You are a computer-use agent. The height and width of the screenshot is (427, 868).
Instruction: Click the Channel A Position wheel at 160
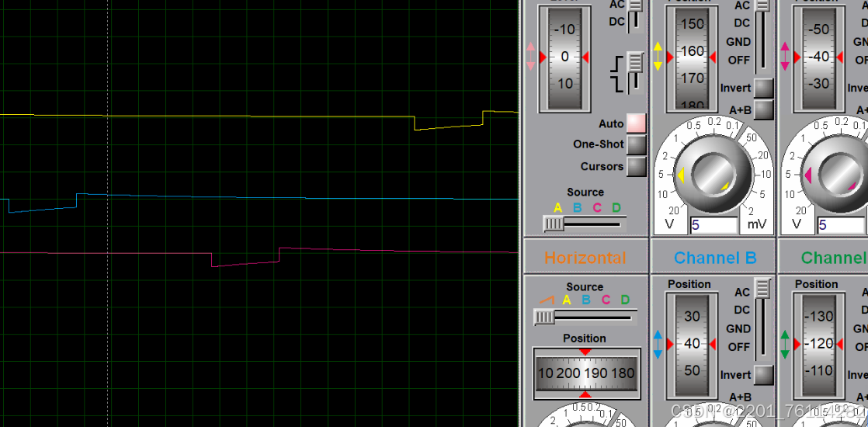click(692, 57)
